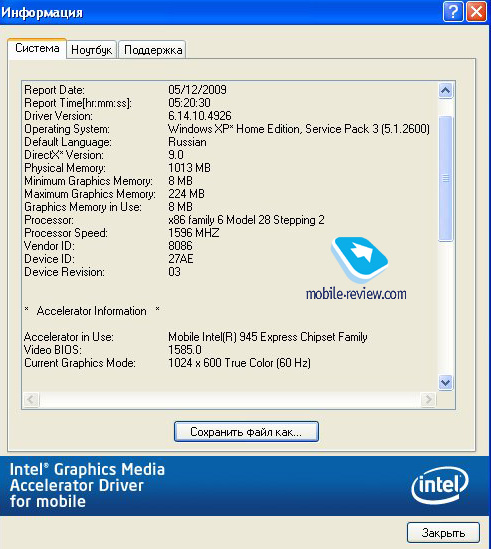
Task: Select the Report Date value 05/12/2009
Action: [197, 90]
